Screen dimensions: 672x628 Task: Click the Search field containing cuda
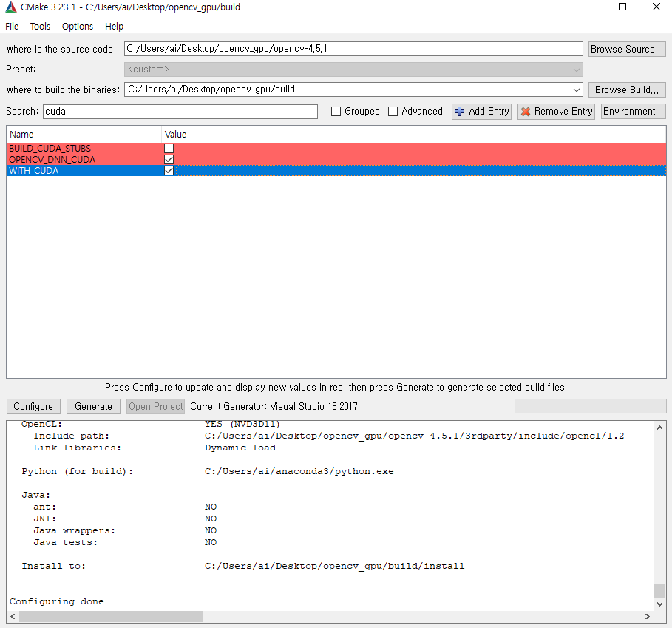tap(180, 112)
